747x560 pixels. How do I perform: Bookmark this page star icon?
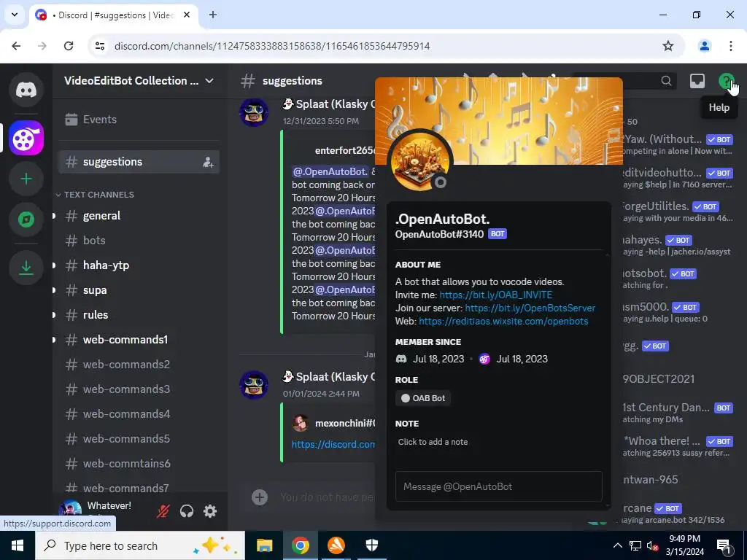pos(668,46)
